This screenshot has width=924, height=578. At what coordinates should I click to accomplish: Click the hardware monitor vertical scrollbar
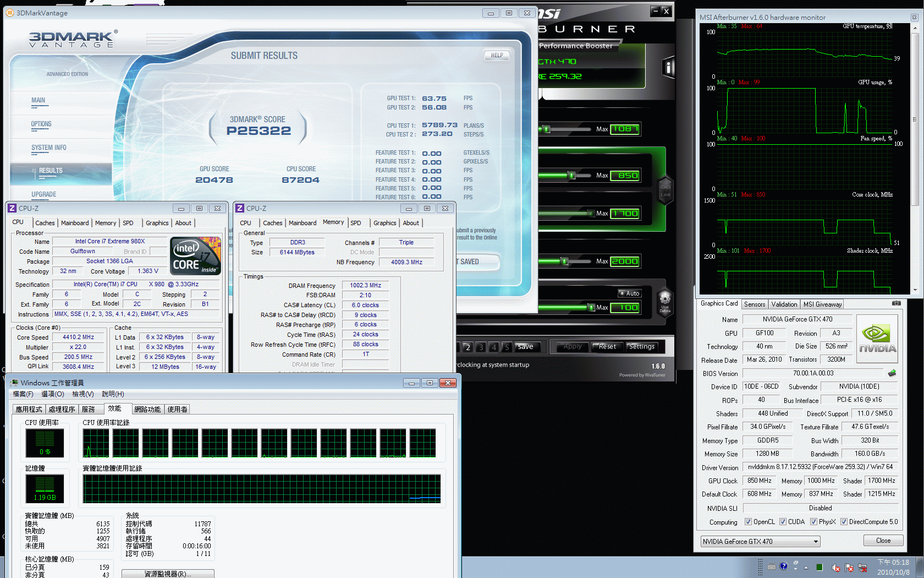tap(915, 160)
